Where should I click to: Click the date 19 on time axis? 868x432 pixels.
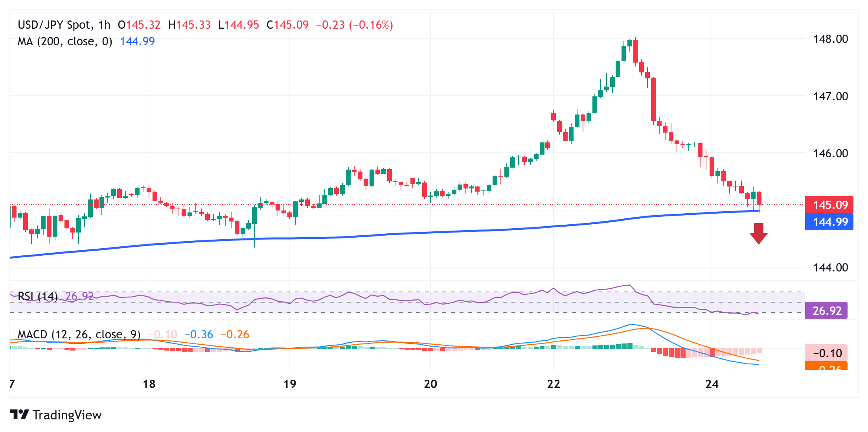click(290, 384)
